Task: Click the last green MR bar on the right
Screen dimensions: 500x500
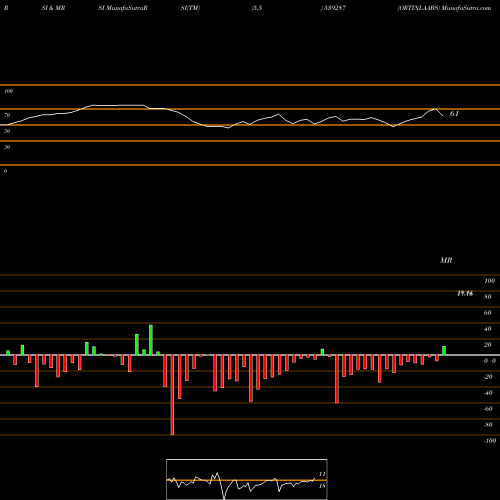Action: point(444,351)
